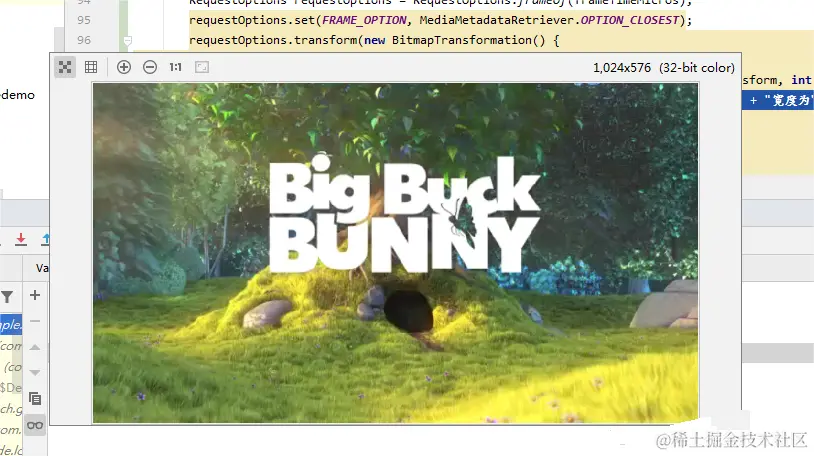
Task: Click the red download arrow icon
Action: pyautogui.click(x=21, y=239)
